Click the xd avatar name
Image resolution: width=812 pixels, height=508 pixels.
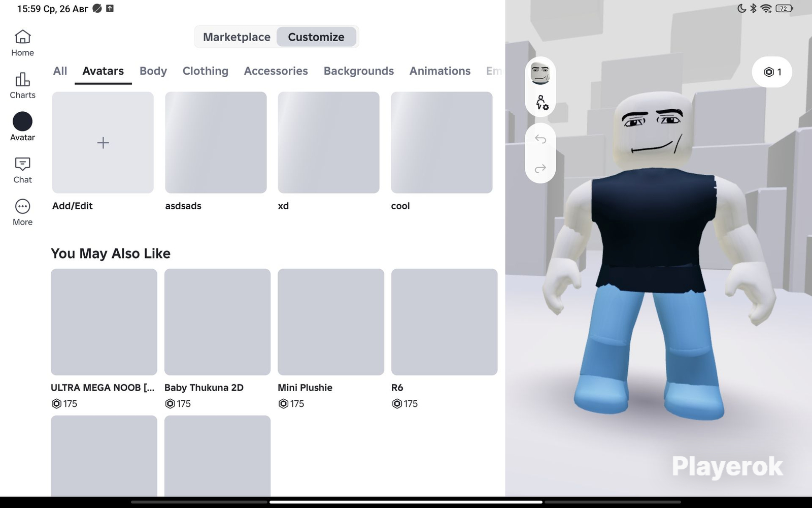click(x=283, y=206)
